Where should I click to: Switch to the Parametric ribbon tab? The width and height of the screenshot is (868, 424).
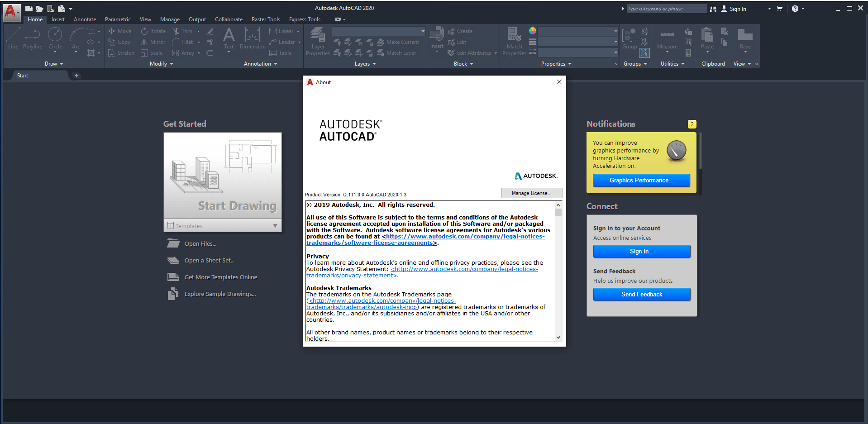point(118,19)
